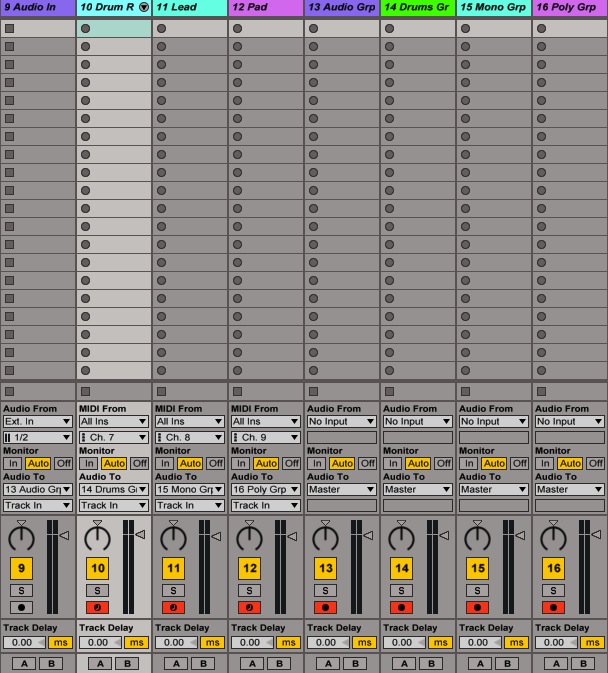Open the 1/2 input channel dropdown
608x673 pixels.
point(38,437)
